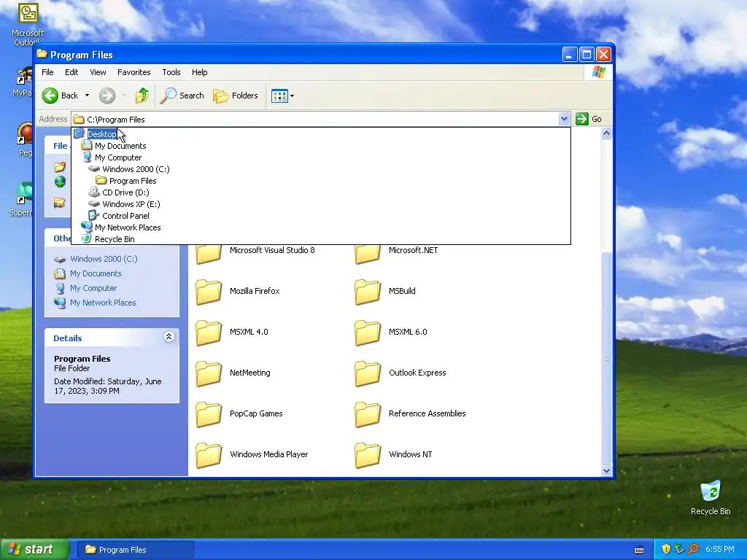
Task: Select the Windows Media Player folder icon
Action: coord(209,455)
